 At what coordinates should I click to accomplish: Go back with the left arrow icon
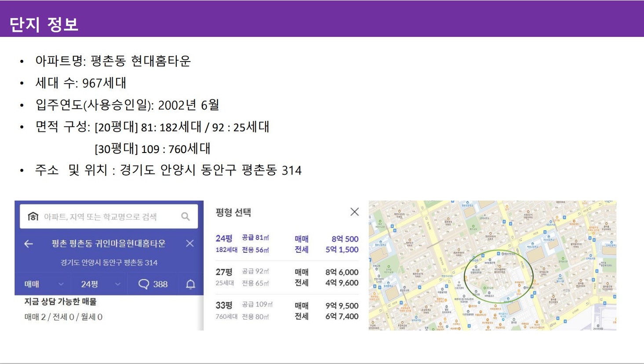pos(29,244)
